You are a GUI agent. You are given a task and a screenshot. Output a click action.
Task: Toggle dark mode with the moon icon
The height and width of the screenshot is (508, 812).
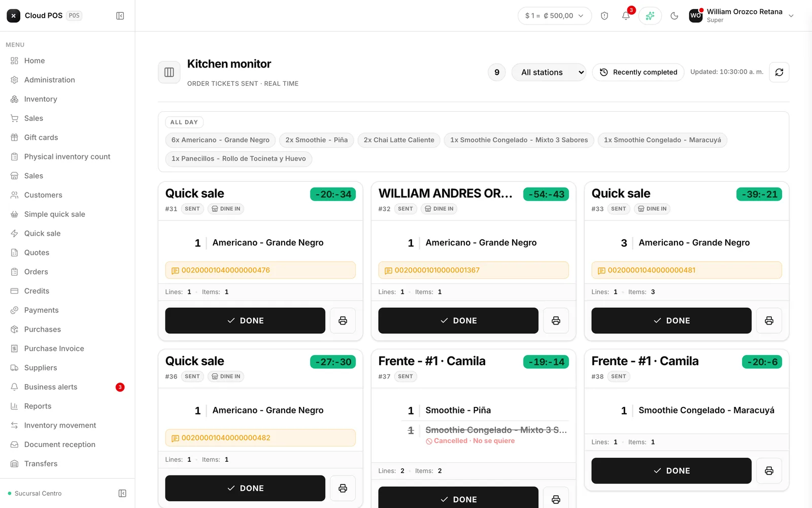point(674,16)
